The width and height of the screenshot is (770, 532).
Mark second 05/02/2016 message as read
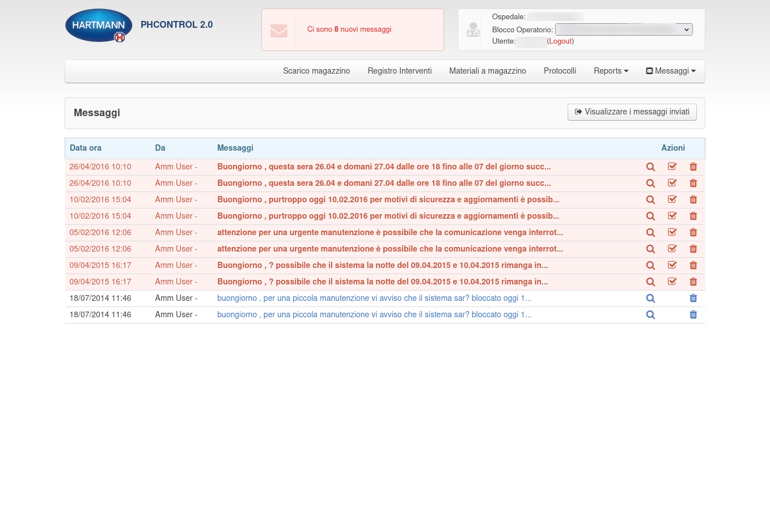(672, 249)
